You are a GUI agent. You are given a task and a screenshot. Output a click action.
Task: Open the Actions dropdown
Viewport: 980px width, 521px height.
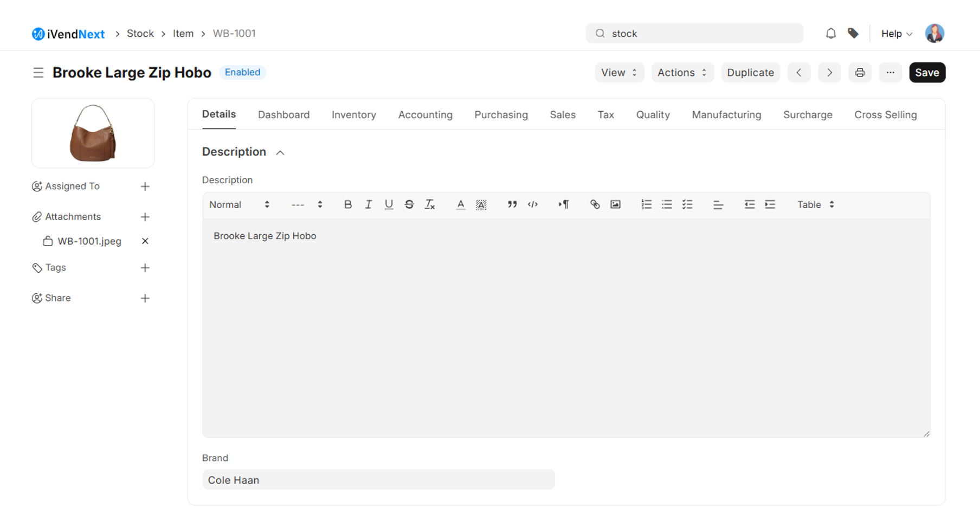[x=682, y=73]
